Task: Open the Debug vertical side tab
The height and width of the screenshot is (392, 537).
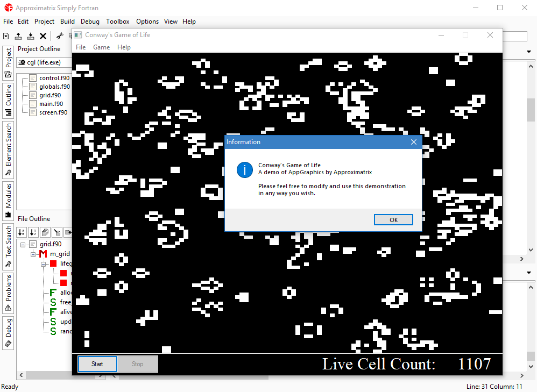Action: tap(8, 333)
